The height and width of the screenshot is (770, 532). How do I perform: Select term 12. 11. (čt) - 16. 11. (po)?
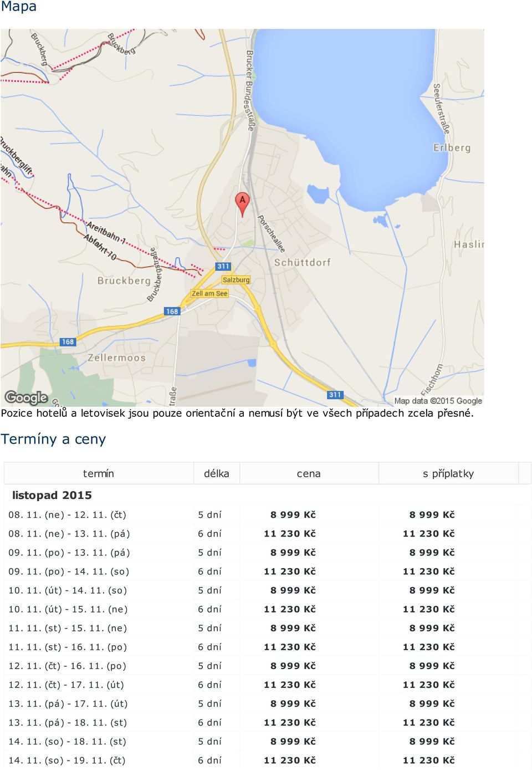click(68, 666)
